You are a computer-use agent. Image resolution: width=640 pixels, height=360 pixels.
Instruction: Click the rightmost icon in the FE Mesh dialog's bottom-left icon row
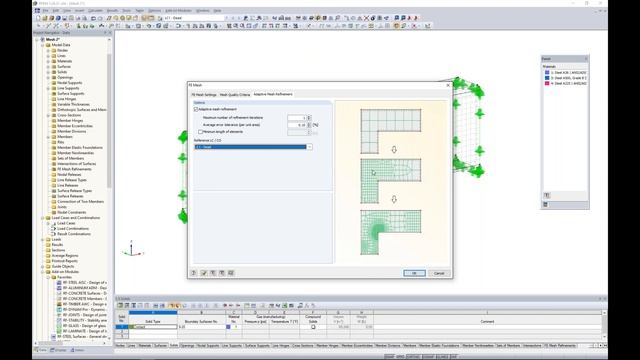(x=231, y=273)
